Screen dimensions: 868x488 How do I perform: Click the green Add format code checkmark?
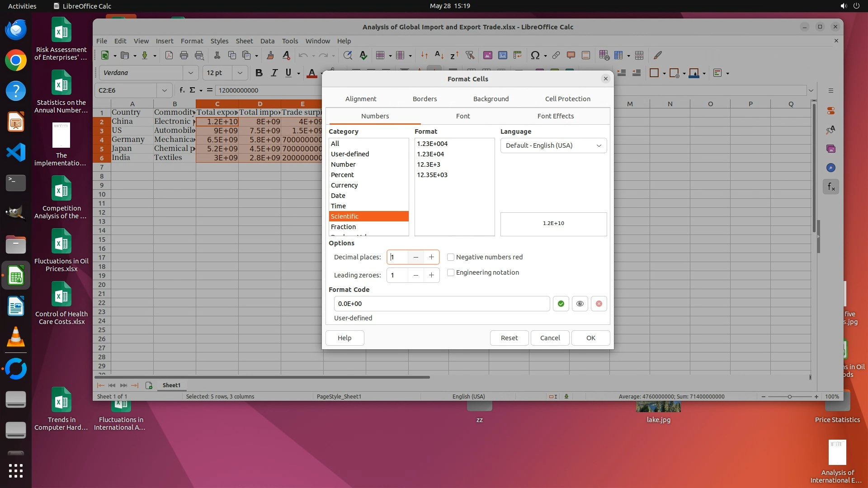click(x=561, y=304)
